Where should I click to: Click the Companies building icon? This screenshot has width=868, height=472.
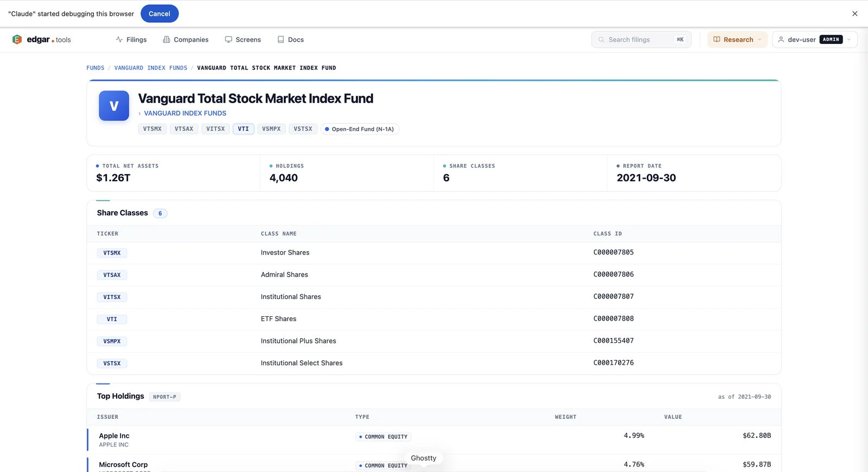tap(167, 40)
